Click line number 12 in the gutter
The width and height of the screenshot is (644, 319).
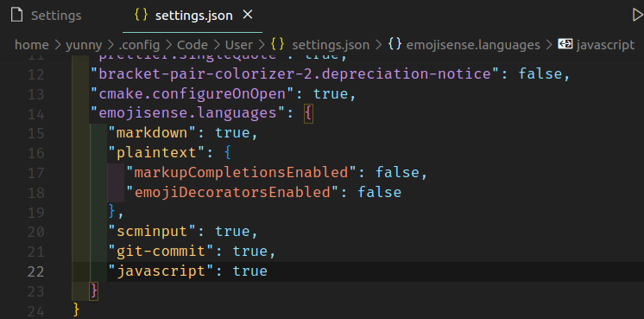(36, 75)
